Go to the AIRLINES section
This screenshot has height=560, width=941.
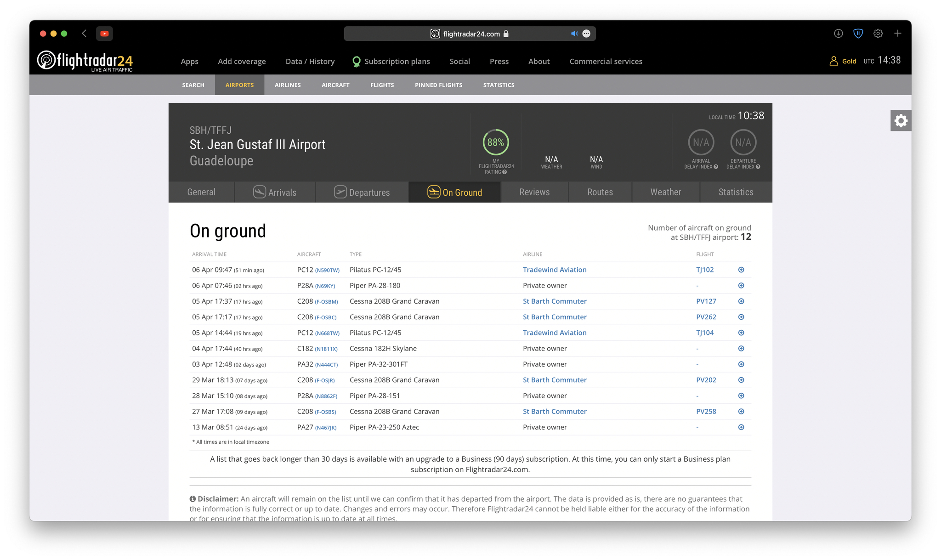[x=288, y=85]
